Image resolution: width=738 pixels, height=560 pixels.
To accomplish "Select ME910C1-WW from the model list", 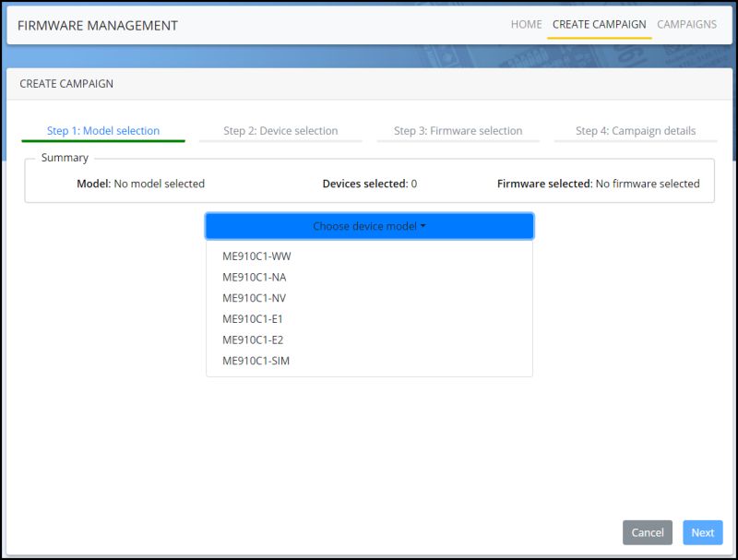I will (x=370, y=256).
